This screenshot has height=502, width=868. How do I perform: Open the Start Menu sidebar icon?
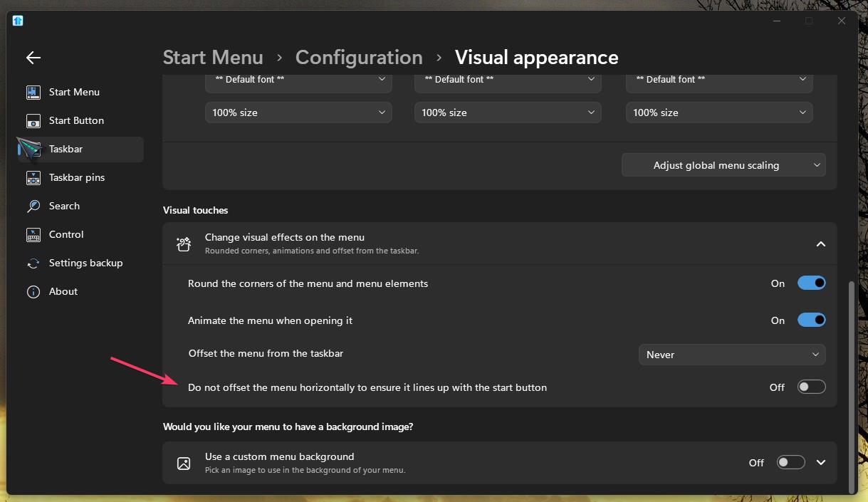point(33,93)
